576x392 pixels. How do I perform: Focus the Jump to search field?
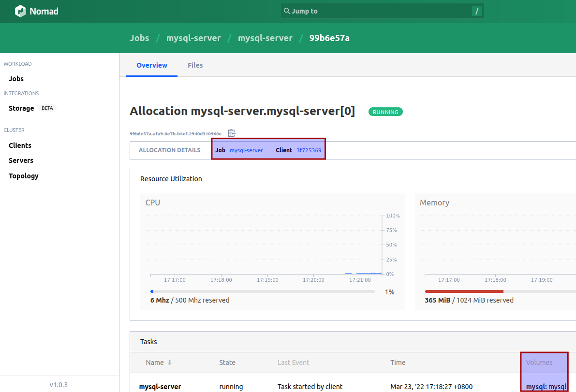tap(382, 11)
